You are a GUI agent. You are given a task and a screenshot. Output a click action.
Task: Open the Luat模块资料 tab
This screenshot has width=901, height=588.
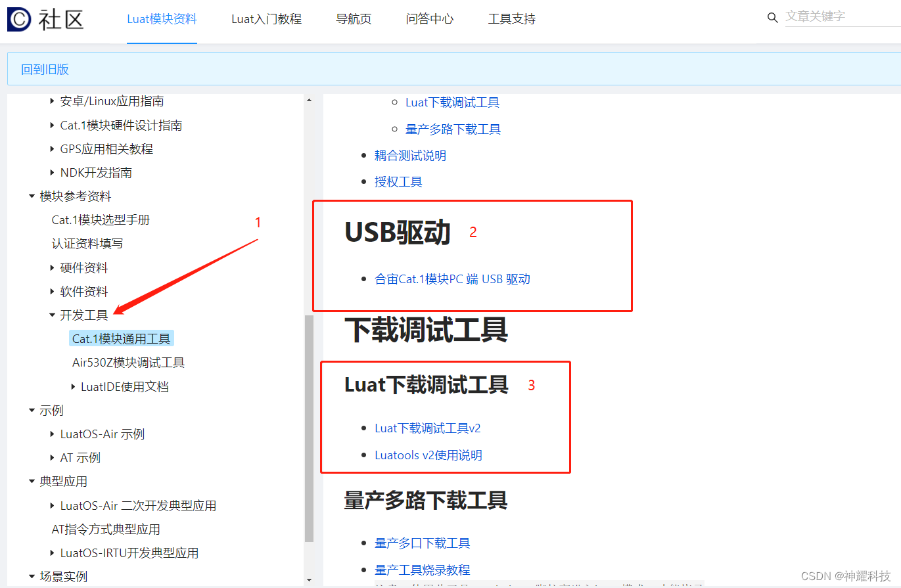click(x=162, y=19)
